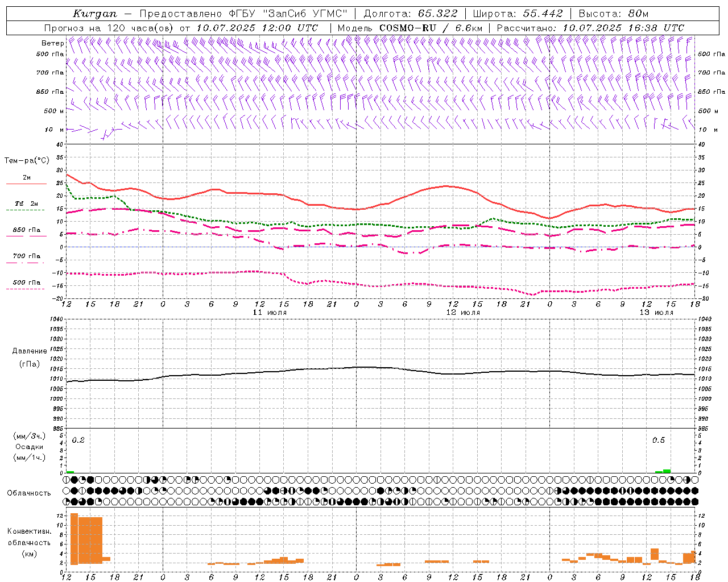Image resolution: width=728 pixels, height=582 pixels.
Task: Click the "0.2" precipitation amount value
Action: pyautogui.click(x=78, y=440)
